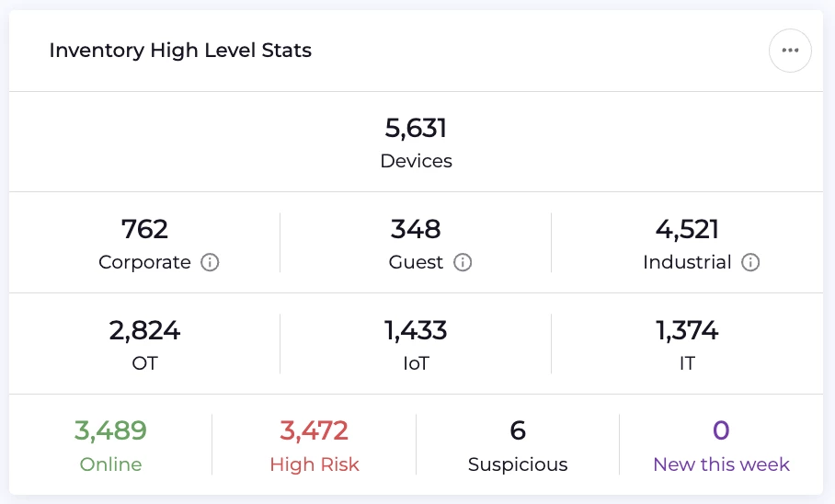Click the New this week count
Viewport: 835px width, 504px height.
tap(721, 430)
